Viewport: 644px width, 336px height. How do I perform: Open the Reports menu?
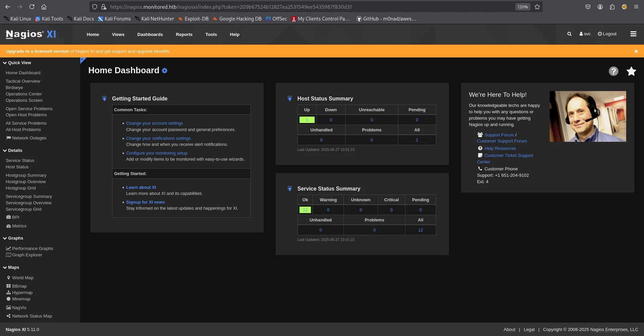click(x=184, y=34)
